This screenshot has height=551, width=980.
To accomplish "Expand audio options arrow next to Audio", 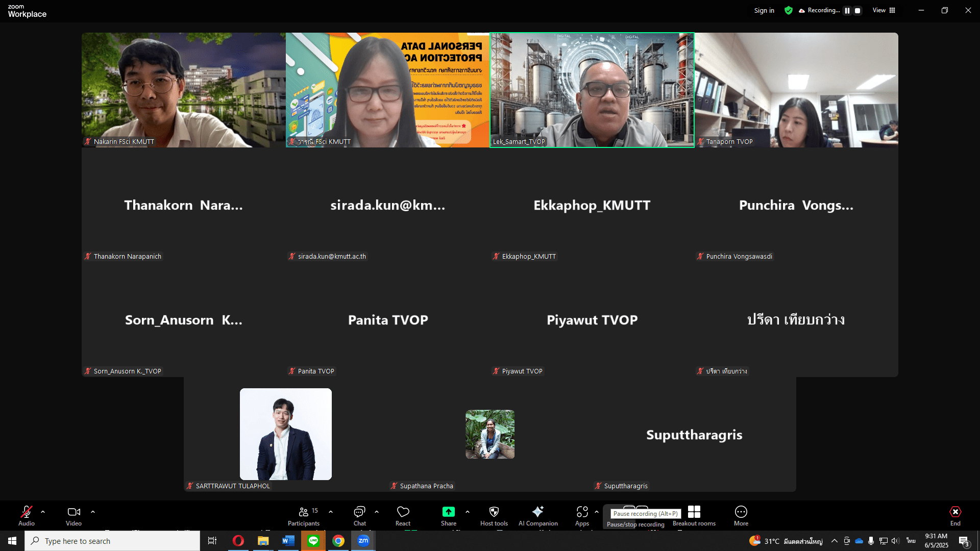I will [43, 512].
